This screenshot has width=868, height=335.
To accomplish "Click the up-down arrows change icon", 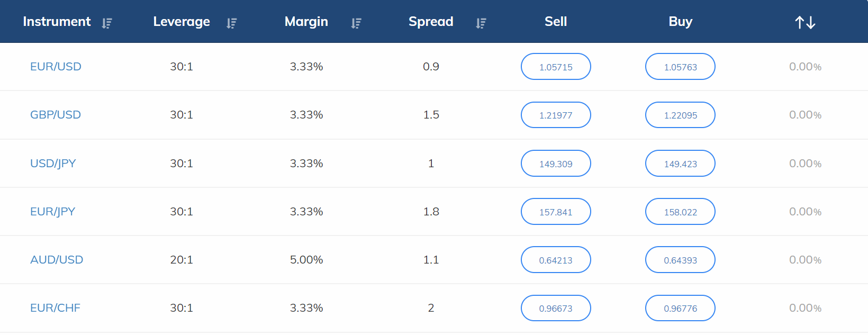I will coord(805,22).
